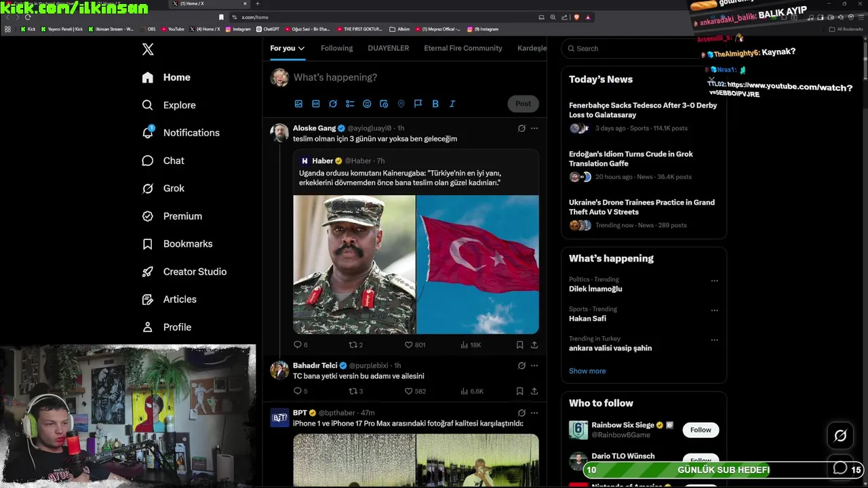Screen dimensions: 868x488
Task: Open Fenerbahçe Sacks Tedesco news story
Action: [x=644, y=117]
